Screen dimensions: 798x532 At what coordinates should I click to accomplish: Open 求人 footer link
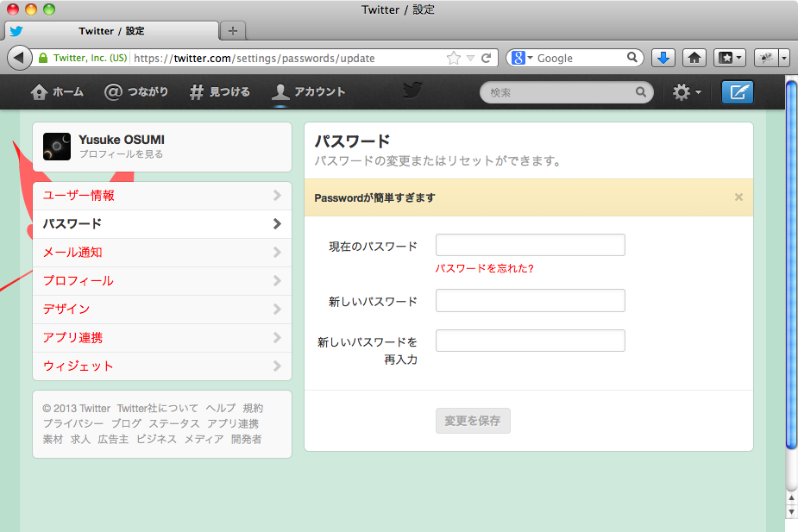(80, 439)
